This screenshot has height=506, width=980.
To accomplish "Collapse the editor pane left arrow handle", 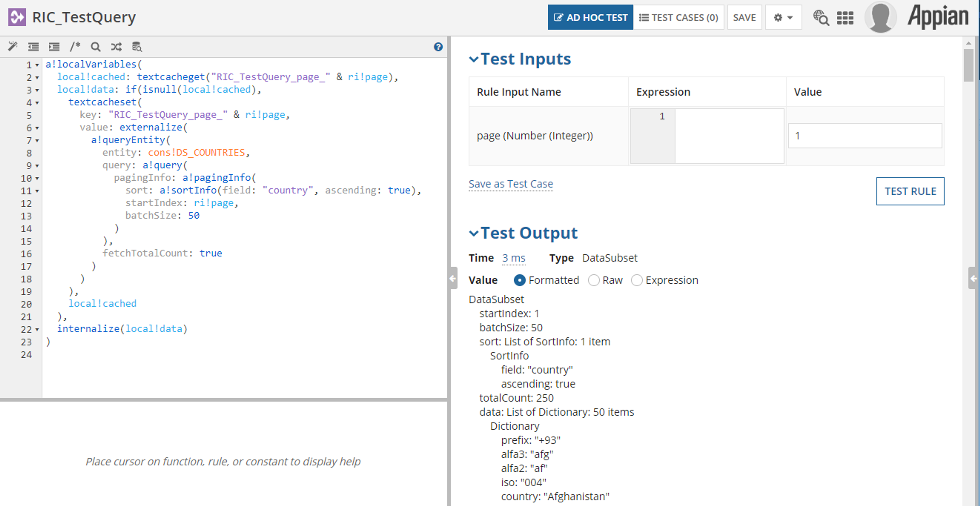I will coord(453,279).
